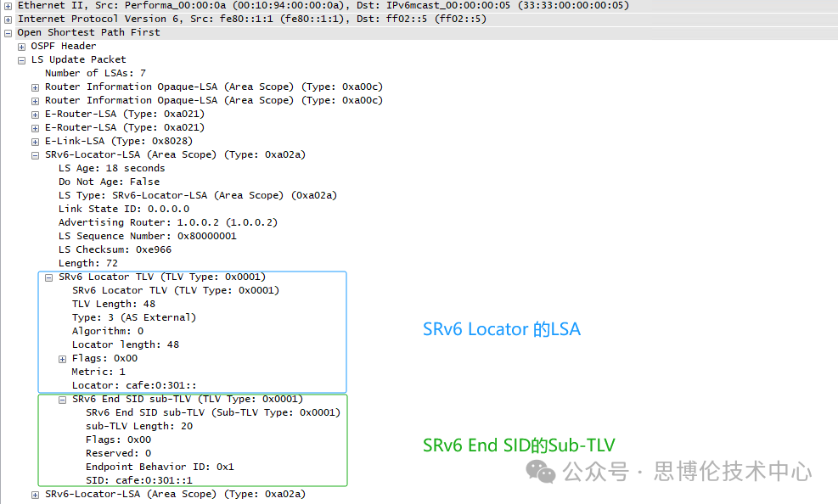Screen dimensions: 838x504
Task: Select the Number of LSAs: 7 line
Action: click(x=95, y=73)
